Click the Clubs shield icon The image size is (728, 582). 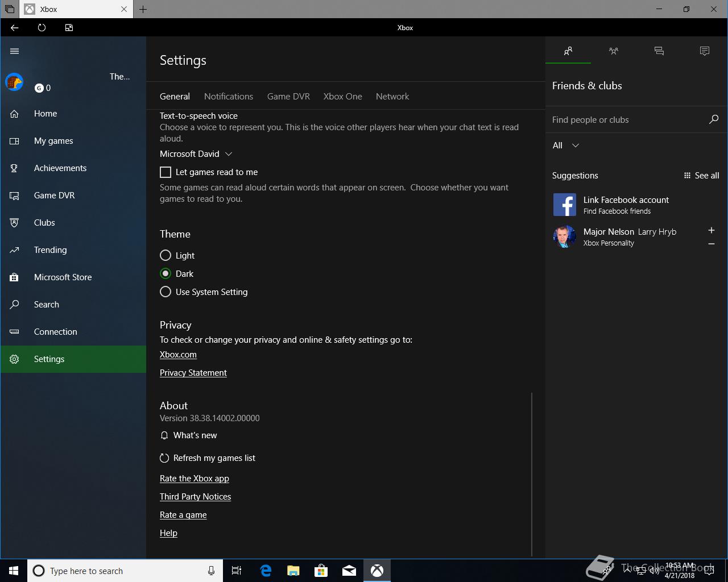pyautogui.click(x=15, y=223)
